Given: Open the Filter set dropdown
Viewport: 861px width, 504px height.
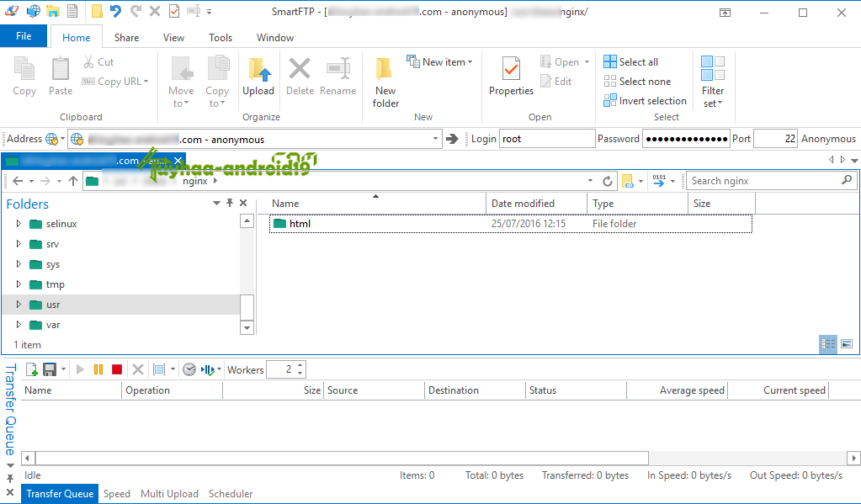Looking at the screenshot, I should pyautogui.click(x=713, y=82).
